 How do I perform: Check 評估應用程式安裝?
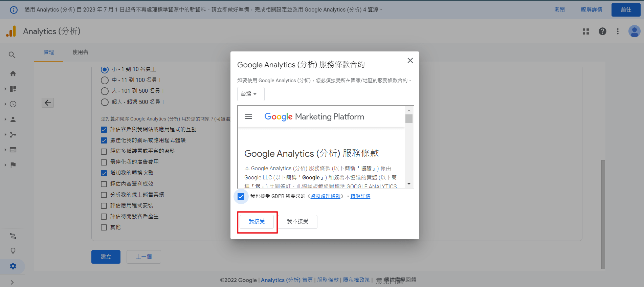[104, 205]
